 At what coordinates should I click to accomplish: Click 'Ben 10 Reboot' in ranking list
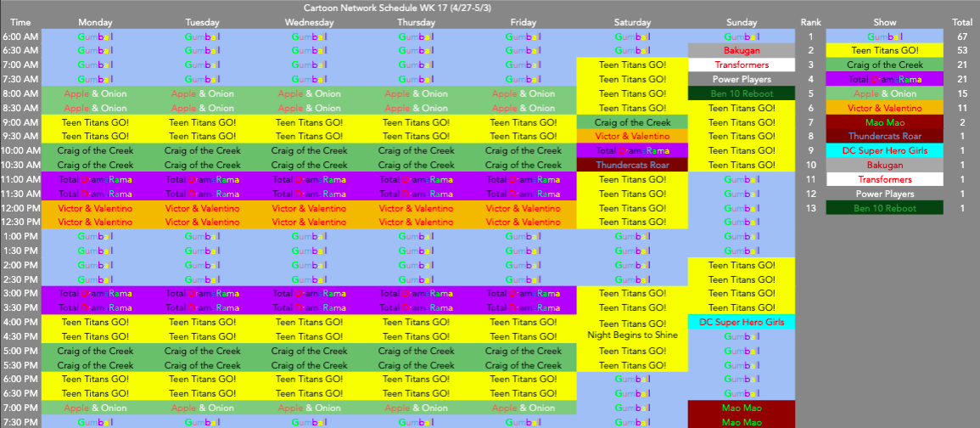coord(884,208)
